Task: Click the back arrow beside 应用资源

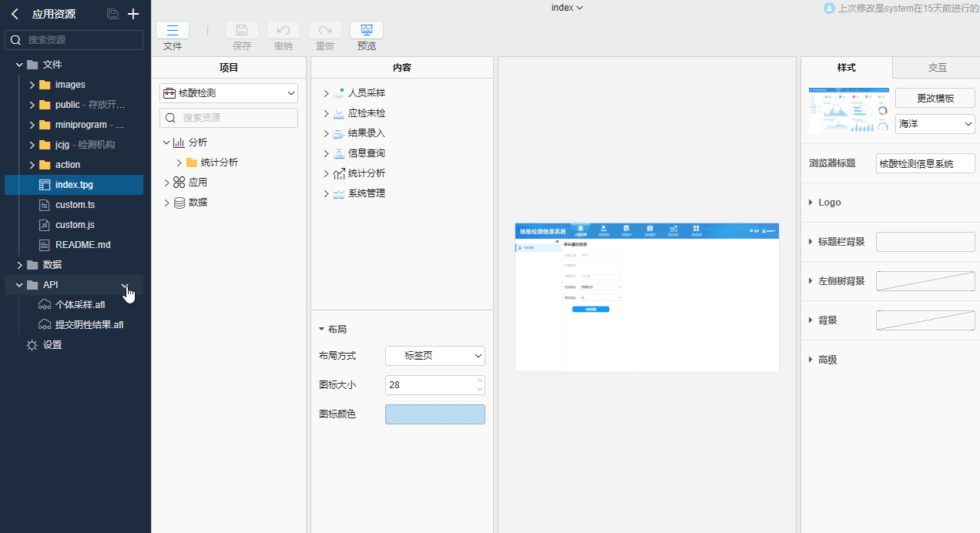Action: (15, 14)
